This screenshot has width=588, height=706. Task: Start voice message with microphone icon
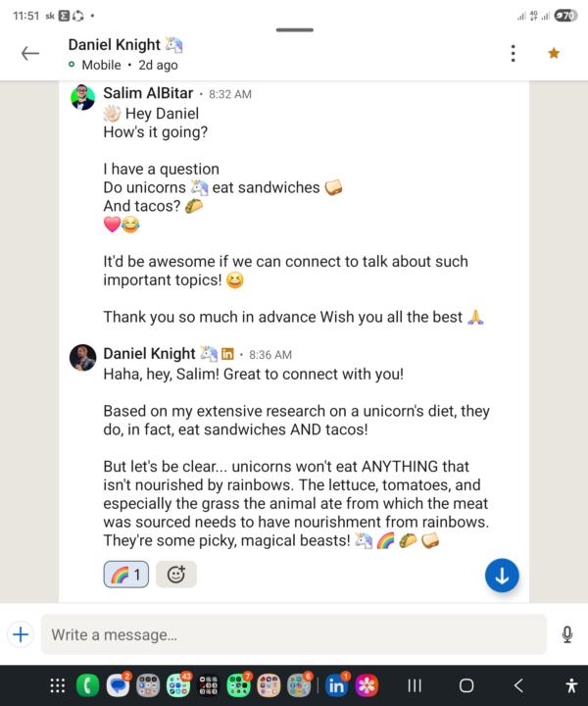566,634
